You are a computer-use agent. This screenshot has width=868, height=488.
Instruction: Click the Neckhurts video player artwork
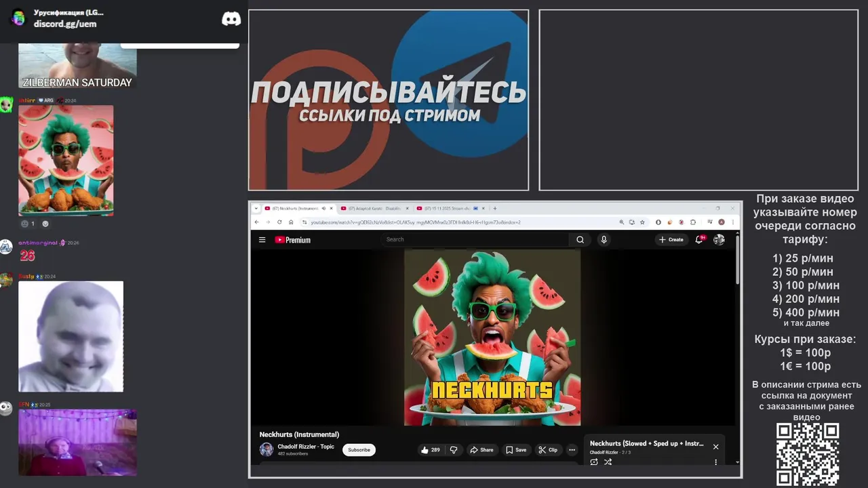[492, 338]
